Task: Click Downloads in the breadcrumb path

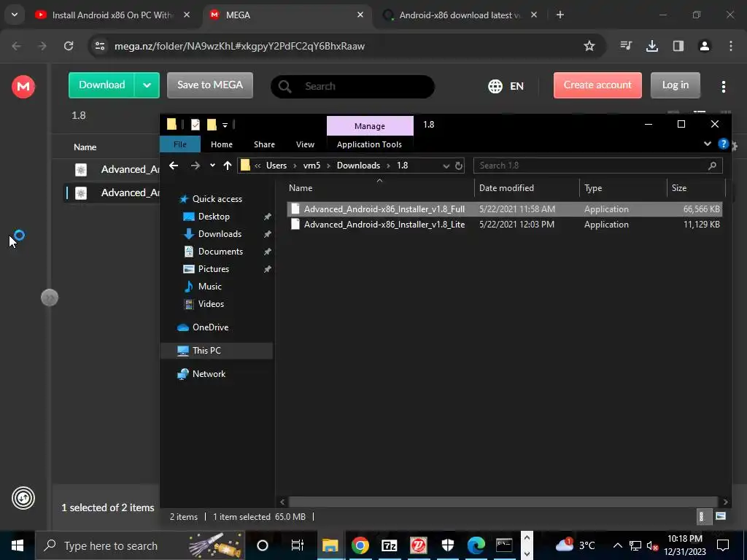Action: pos(358,166)
